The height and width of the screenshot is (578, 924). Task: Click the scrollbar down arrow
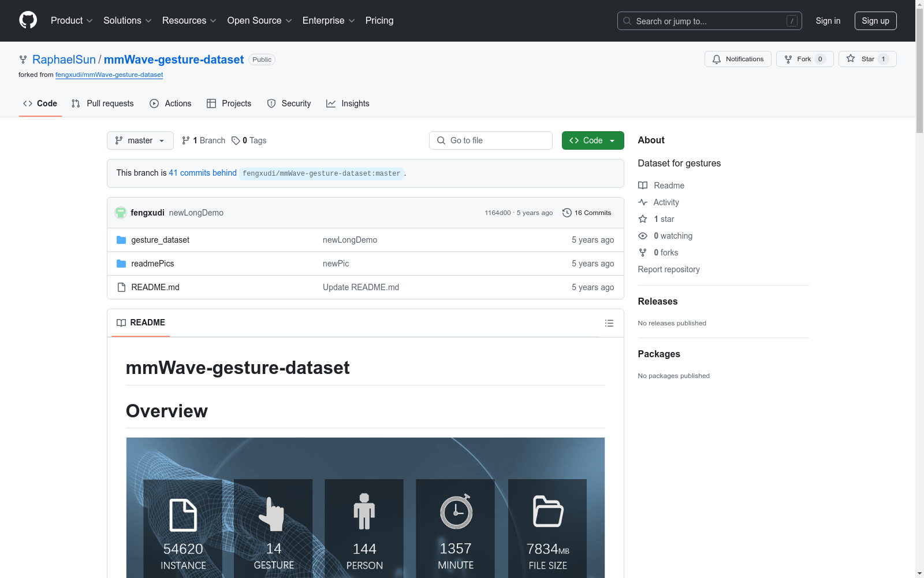pos(919,573)
